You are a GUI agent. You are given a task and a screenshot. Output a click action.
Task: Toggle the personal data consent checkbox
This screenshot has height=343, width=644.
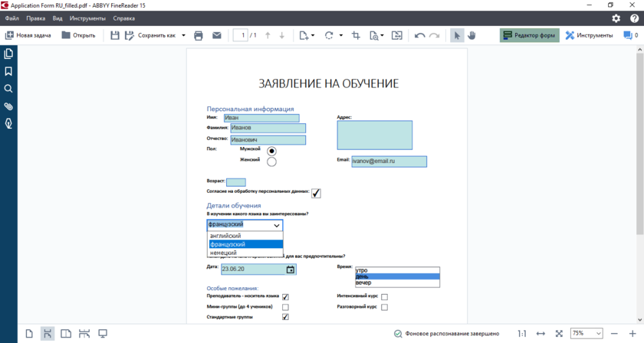point(316,193)
